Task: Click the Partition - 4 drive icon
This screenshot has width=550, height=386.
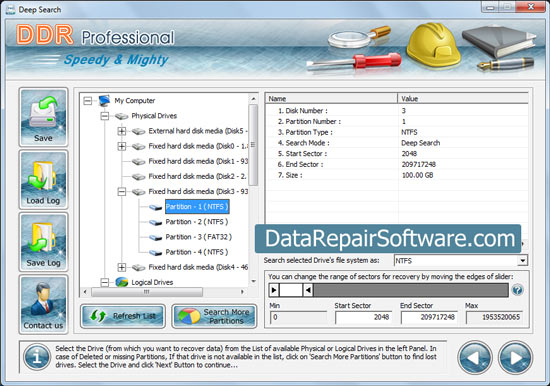Action: 155,252
